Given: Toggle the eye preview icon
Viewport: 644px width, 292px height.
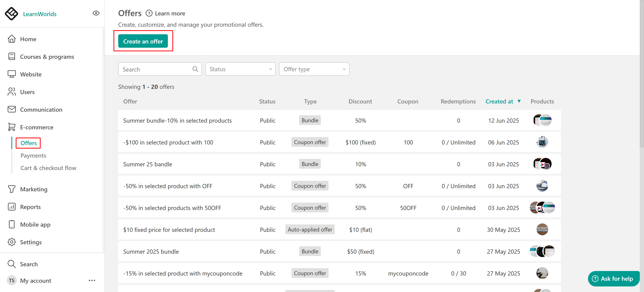Looking at the screenshot, I should click(x=96, y=13).
